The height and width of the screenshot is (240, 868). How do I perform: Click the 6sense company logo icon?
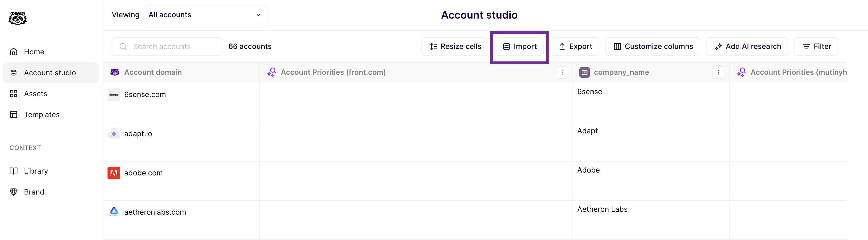click(x=114, y=95)
